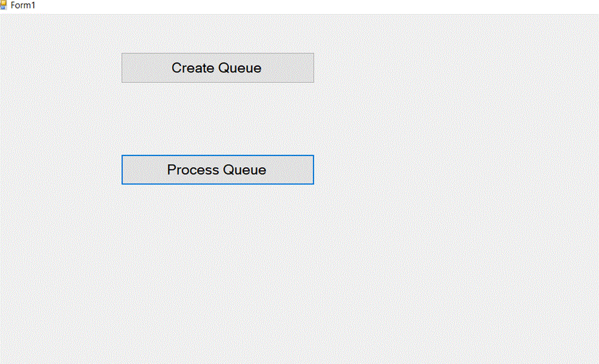Click the Create Queue button
Image resolution: width=599 pixels, height=364 pixels.
[217, 68]
